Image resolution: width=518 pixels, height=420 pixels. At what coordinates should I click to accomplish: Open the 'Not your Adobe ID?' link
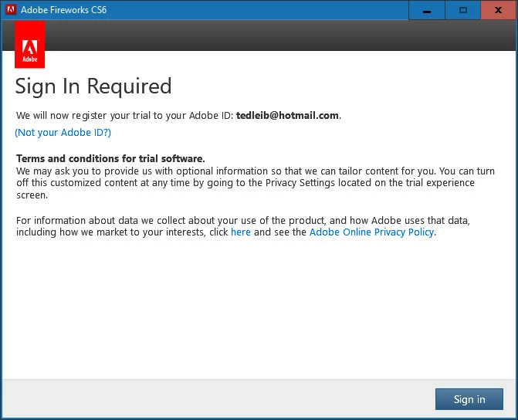[63, 133]
